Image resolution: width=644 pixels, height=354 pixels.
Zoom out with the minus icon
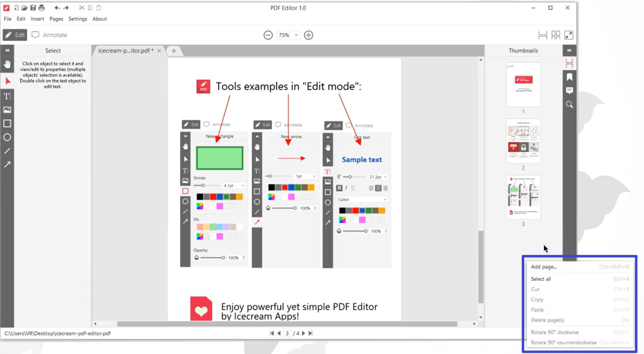(x=268, y=35)
